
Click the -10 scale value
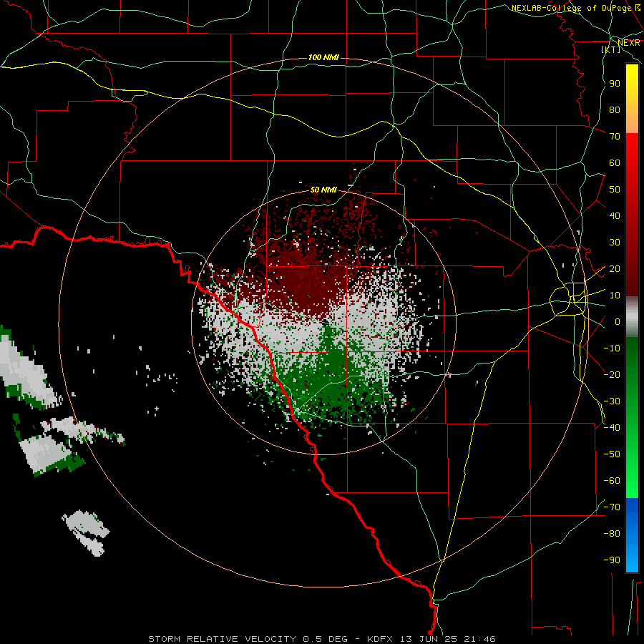pyautogui.click(x=612, y=348)
